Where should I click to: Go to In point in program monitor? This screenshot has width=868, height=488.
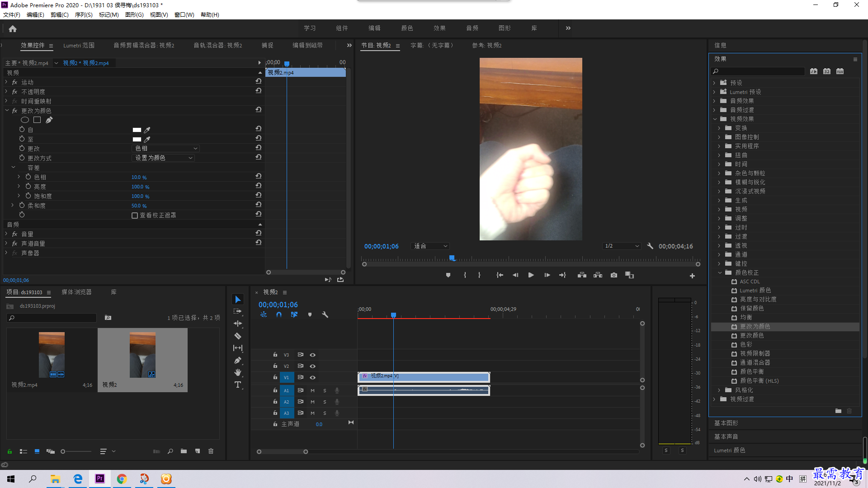(x=500, y=275)
